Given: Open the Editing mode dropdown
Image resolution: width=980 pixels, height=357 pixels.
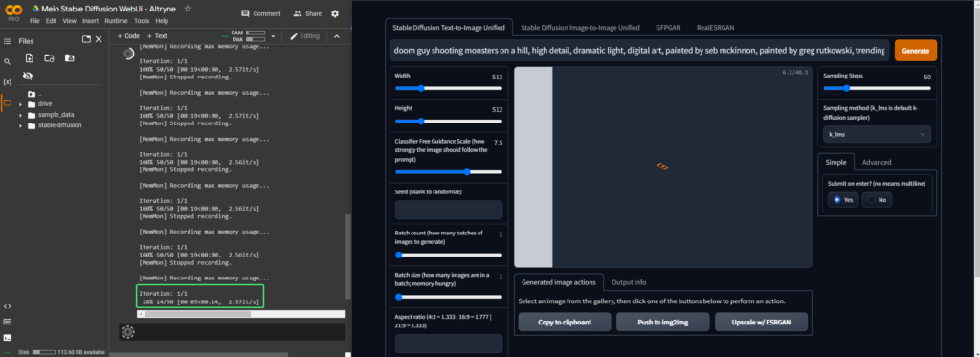Looking at the screenshot, I should coord(305,36).
